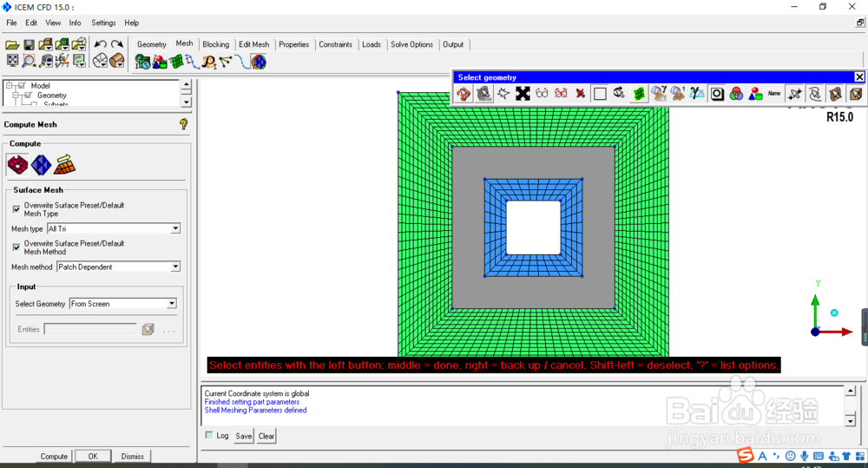The image size is (868, 468).
Task: Click the Redo arrow
Action: pos(117,44)
